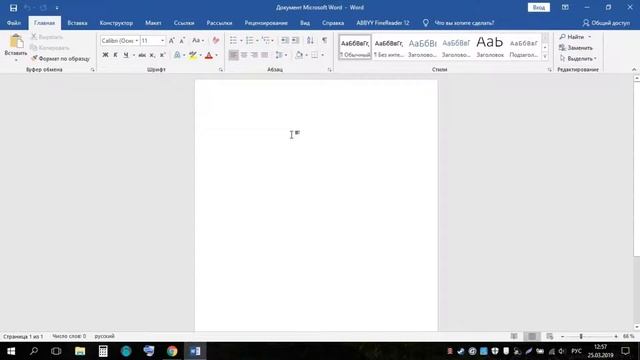Click the sort A-Z icon
Screen dimensions: 640x360
pos(310,40)
